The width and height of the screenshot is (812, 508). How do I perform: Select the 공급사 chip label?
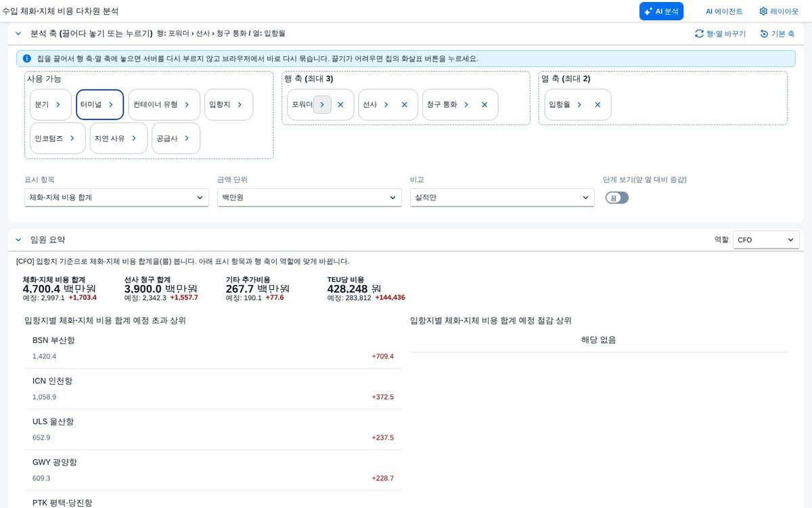(167, 138)
